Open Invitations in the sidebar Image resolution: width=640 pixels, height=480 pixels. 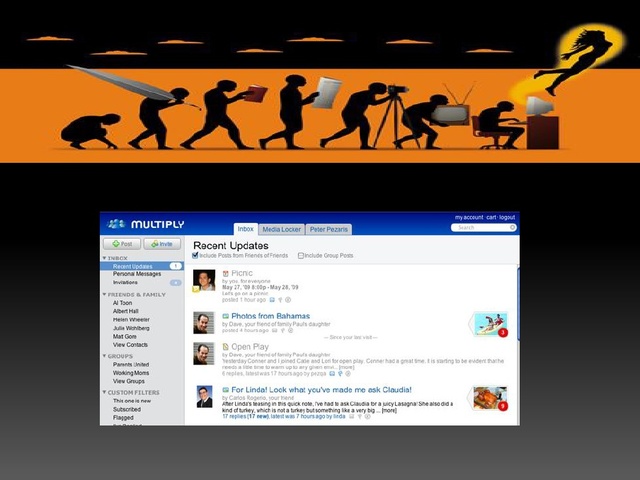(125, 282)
